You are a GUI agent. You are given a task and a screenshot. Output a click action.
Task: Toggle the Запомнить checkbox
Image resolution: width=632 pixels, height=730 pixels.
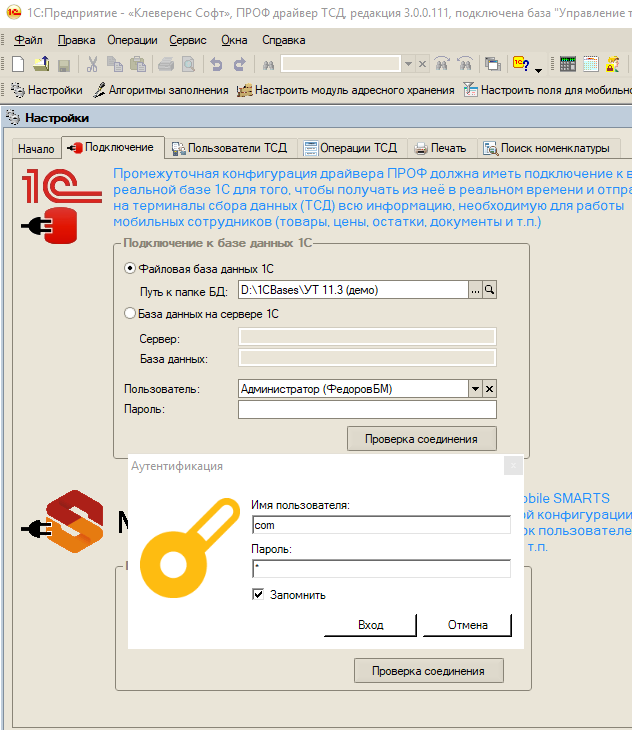(x=258, y=594)
